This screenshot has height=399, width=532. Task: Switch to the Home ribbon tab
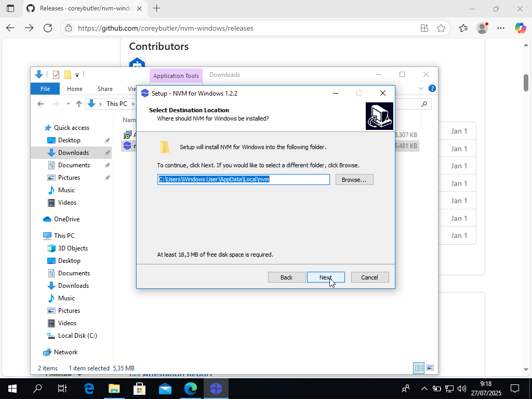click(74, 88)
